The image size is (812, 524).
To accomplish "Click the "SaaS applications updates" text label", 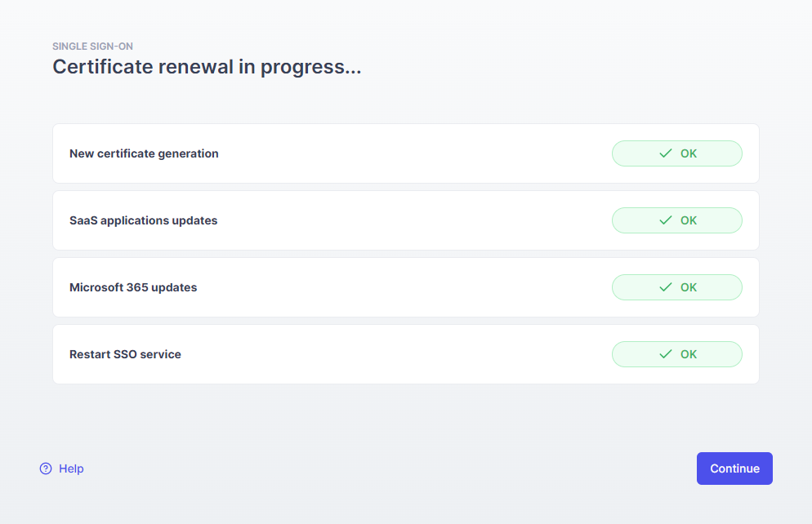I will click(x=143, y=220).
